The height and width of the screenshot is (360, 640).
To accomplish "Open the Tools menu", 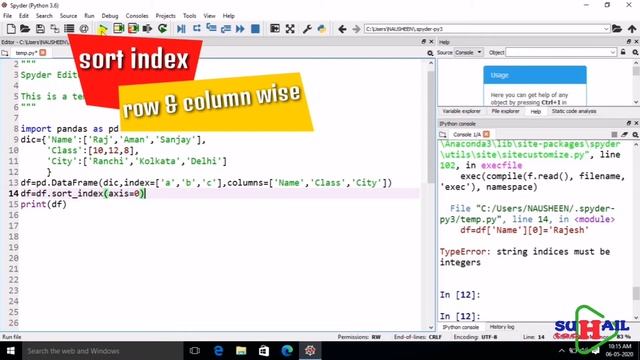I will coord(189,16).
